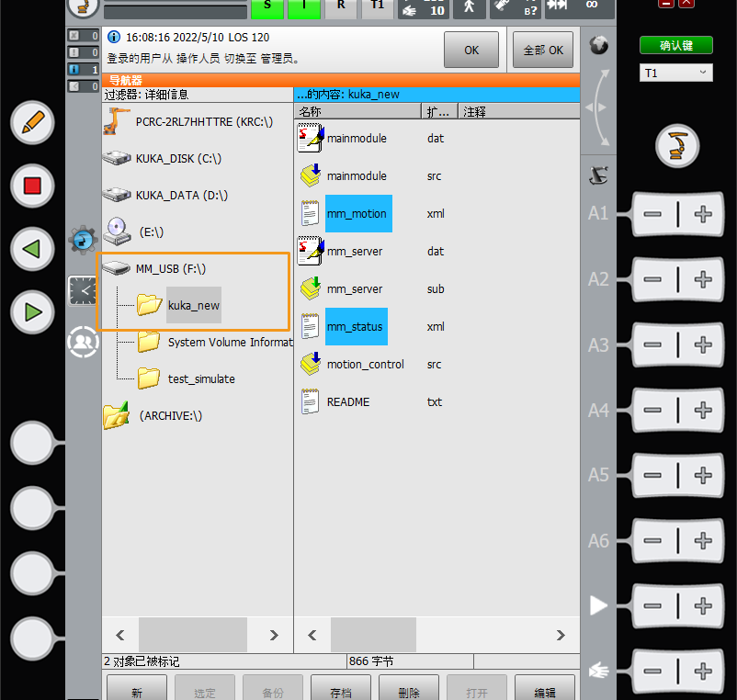The width and height of the screenshot is (737, 700).
Task: Select the mm_server dat file entry
Action: (x=358, y=251)
